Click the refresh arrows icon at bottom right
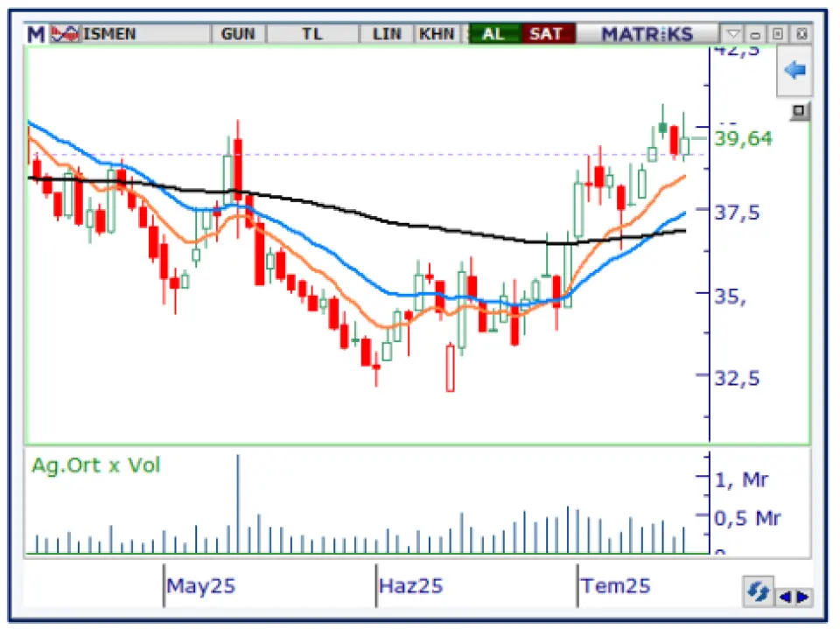Viewport: 840px width, 629px height. tap(758, 591)
